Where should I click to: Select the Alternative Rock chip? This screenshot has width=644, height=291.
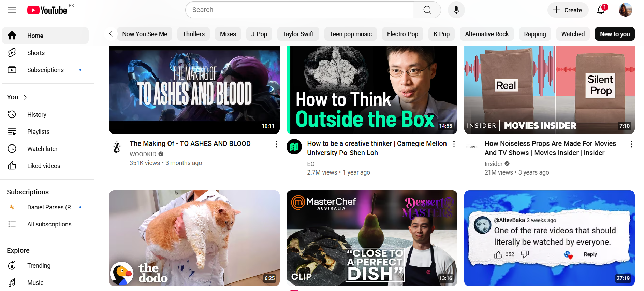tap(487, 34)
